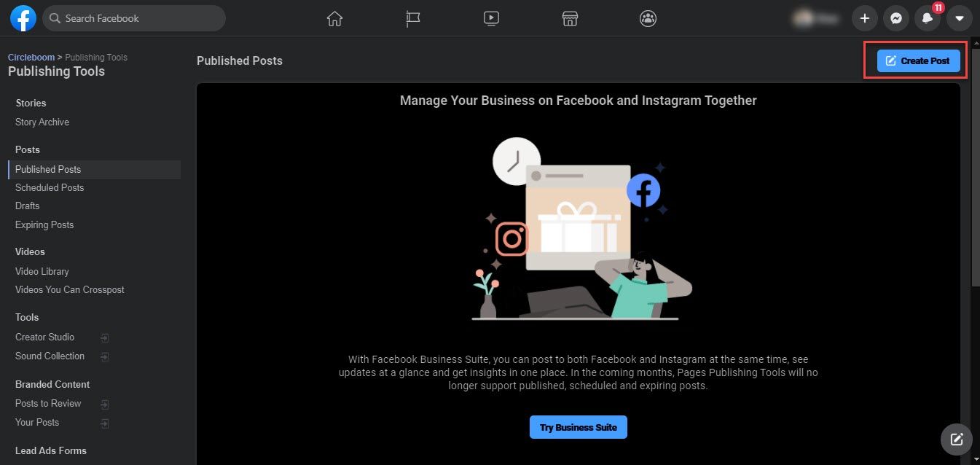Select Drafts from the Posts section
The image size is (980, 465).
[27, 206]
